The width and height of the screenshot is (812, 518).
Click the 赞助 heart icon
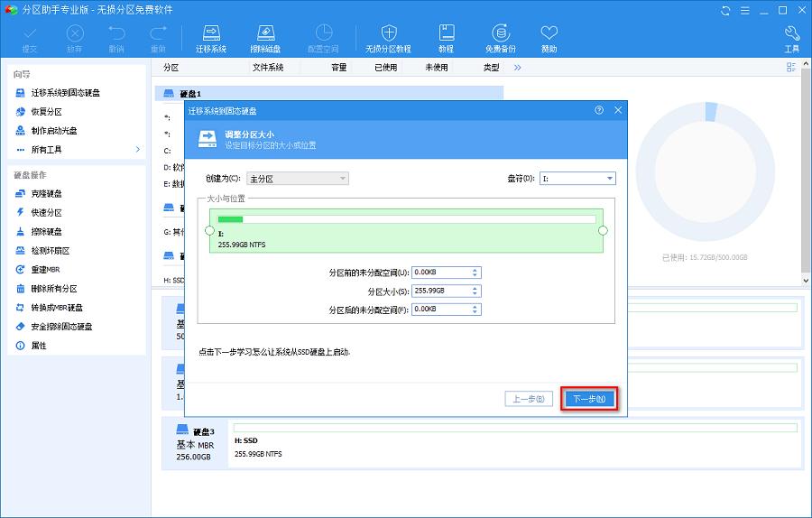(x=549, y=39)
